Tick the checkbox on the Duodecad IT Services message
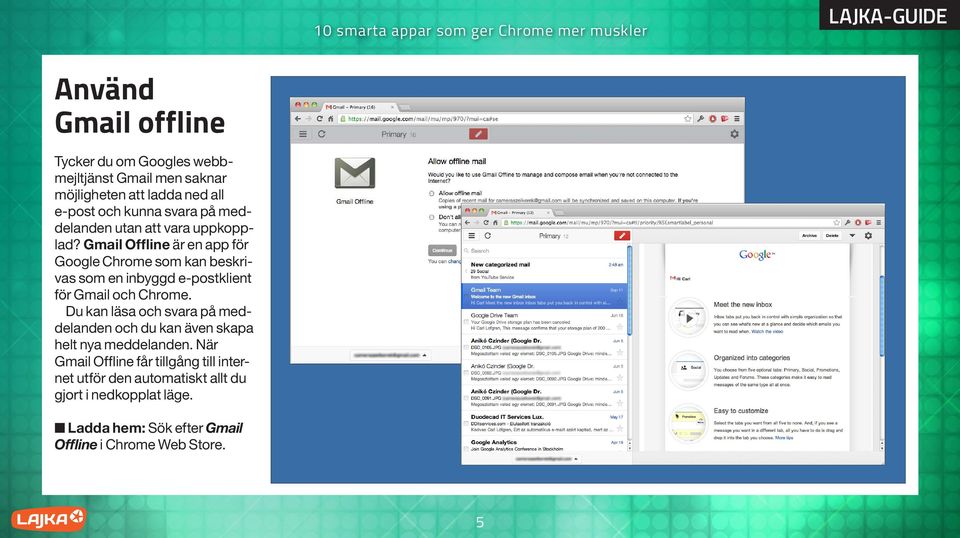This screenshot has height=538, width=960. coord(467,424)
